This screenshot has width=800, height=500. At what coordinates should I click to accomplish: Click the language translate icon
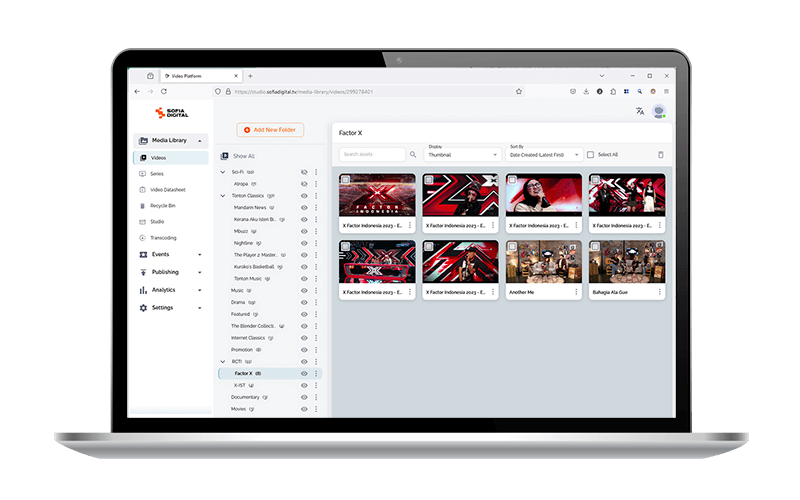coord(640,111)
